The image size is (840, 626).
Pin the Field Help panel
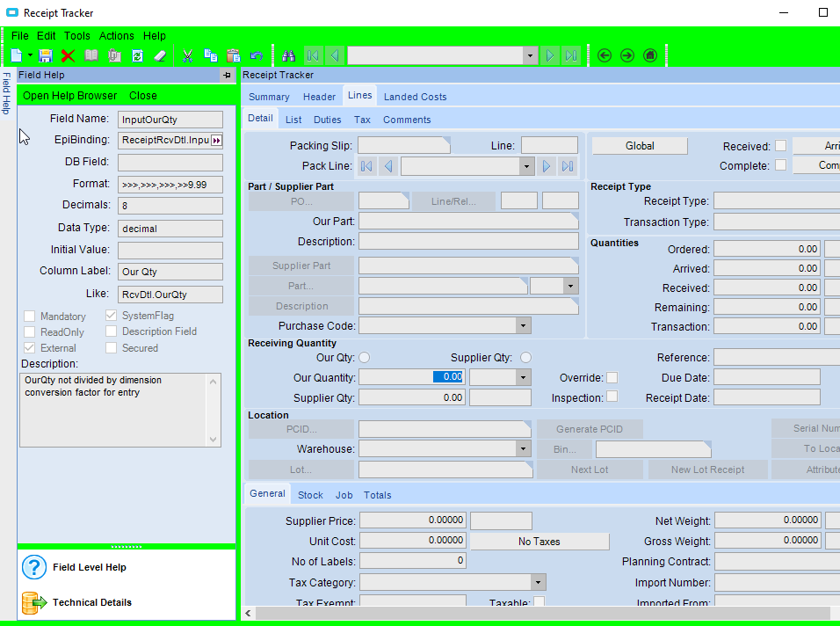pos(227,76)
